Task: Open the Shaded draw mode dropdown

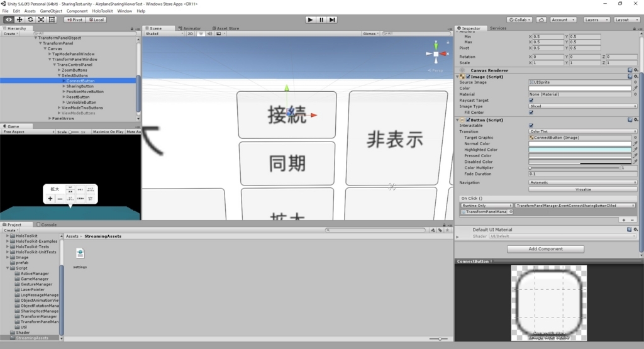Action: [164, 34]
